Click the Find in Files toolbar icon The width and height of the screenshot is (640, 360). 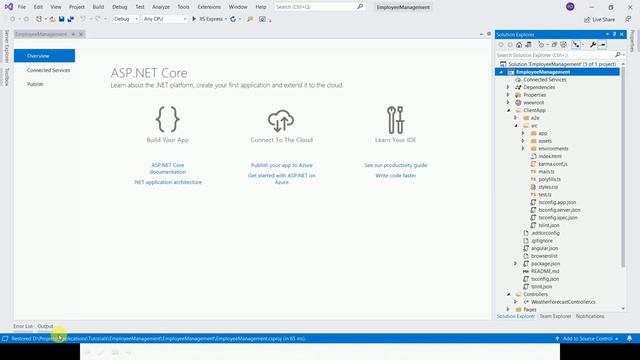(250, 19)
